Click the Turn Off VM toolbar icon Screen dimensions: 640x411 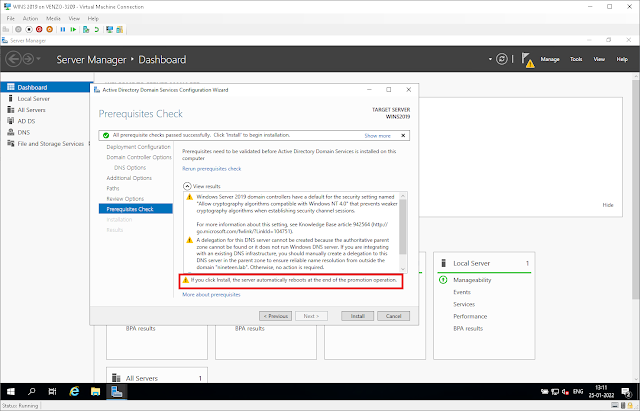coord(29,29)
